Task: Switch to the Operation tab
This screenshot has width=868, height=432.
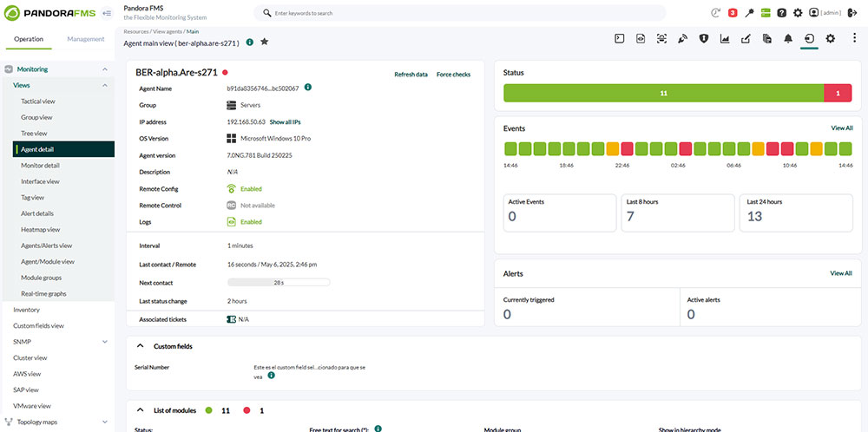Action: pyautogui.click(x=29, y=39)
